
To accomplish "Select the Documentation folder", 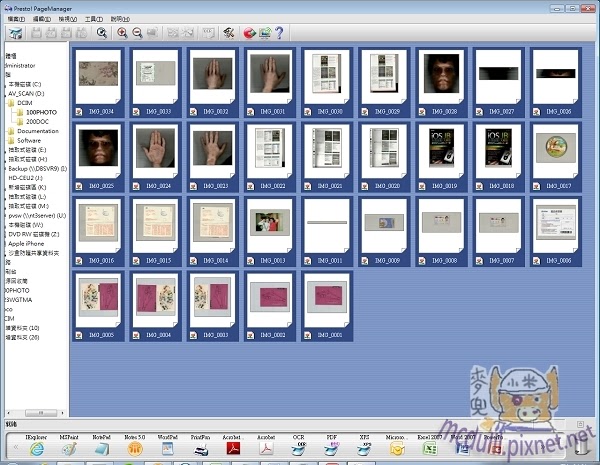I will [38, 131].
